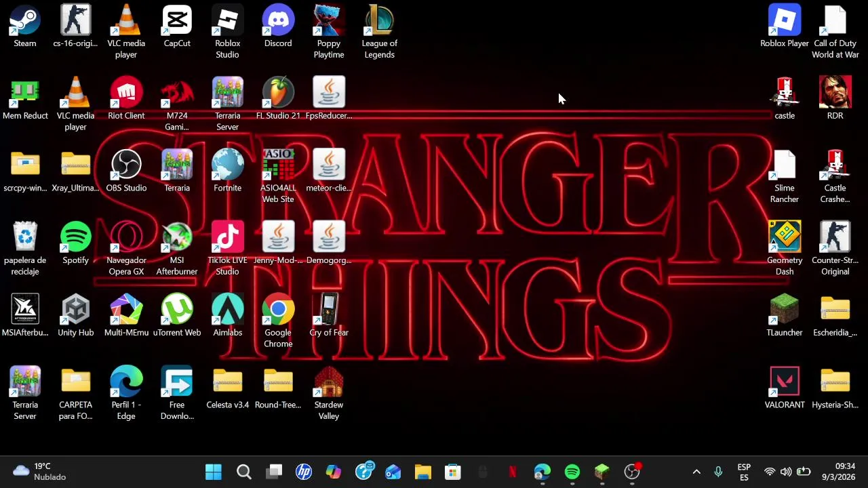Launch OBS Studio from the desktop
The image size is (868, 488).
click(x=126, y=171)
